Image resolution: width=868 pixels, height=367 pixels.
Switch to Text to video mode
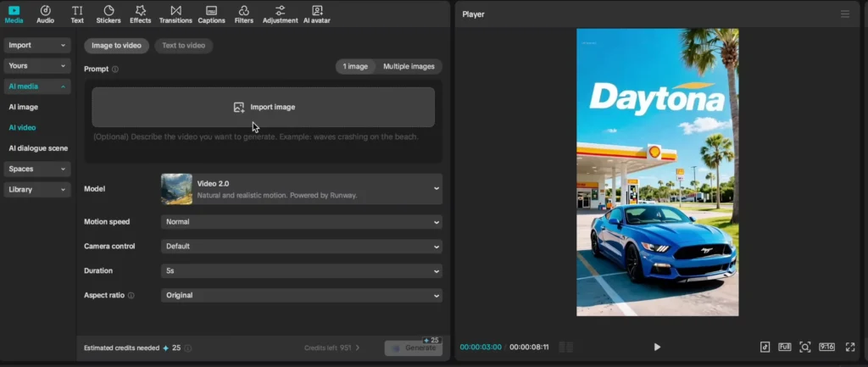(x=184, y=46)
